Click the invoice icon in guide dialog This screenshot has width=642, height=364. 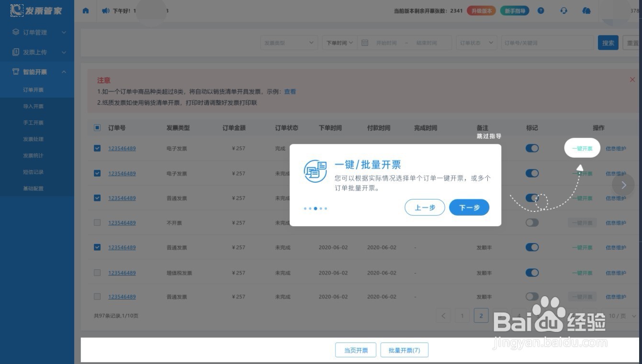click(315, 171)
